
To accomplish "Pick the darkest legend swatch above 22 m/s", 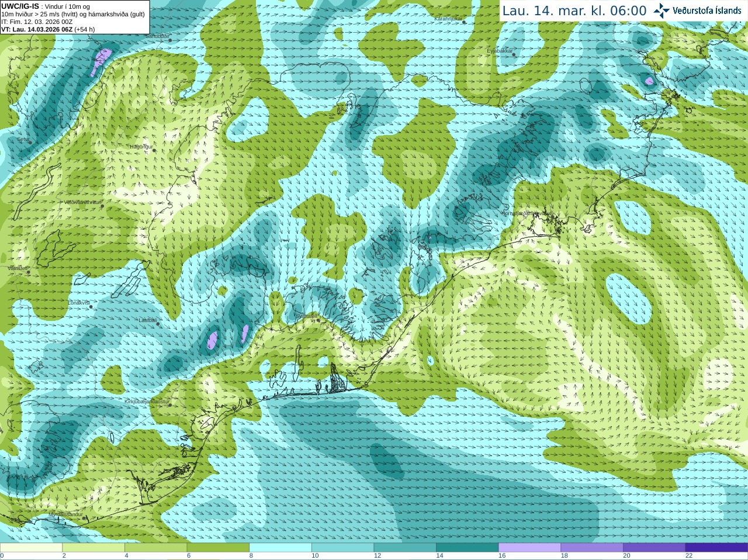I will click(x=716, y=547).
